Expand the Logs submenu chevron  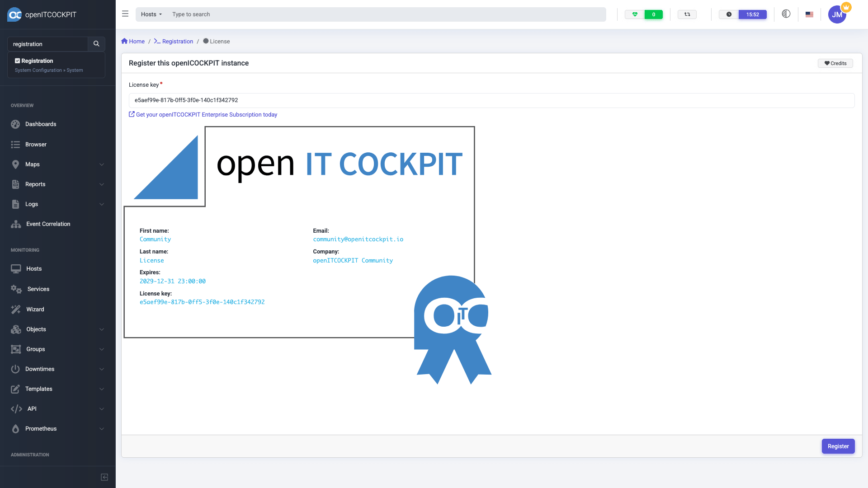pyautogui.click(x=102, y=204)
